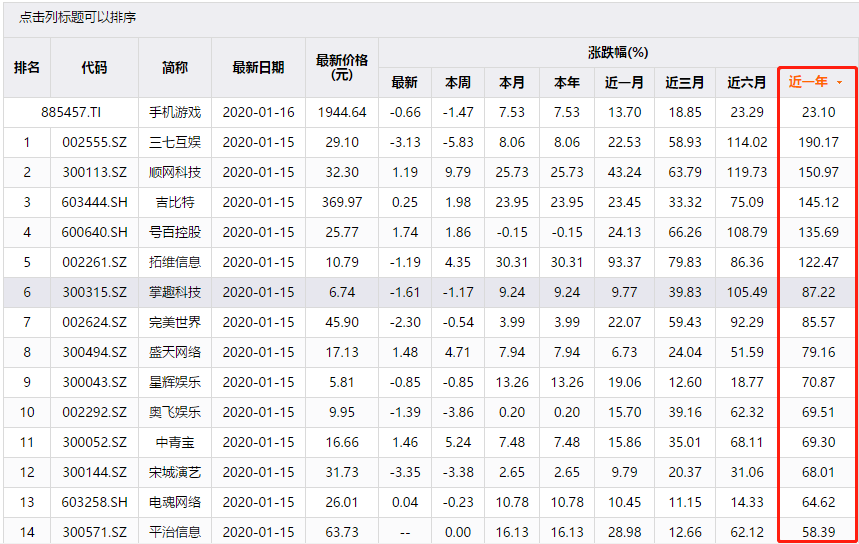
Task: Click the 点击列标题可以排序 hint text
Action: tap(77, 18)
